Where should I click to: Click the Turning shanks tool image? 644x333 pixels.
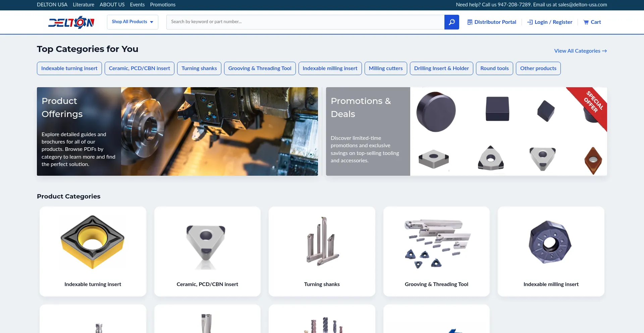(323, 241)
